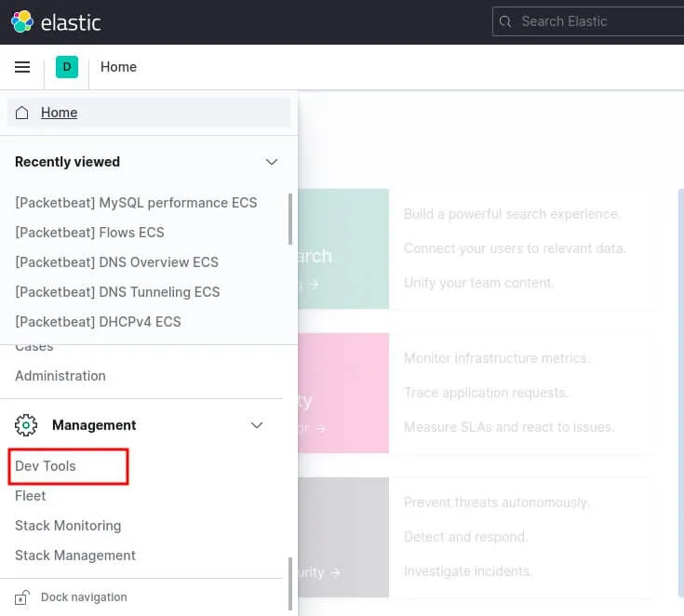Click the Elastic logo
The width and height of the screenshot is (684, 616).
(56, 21)
